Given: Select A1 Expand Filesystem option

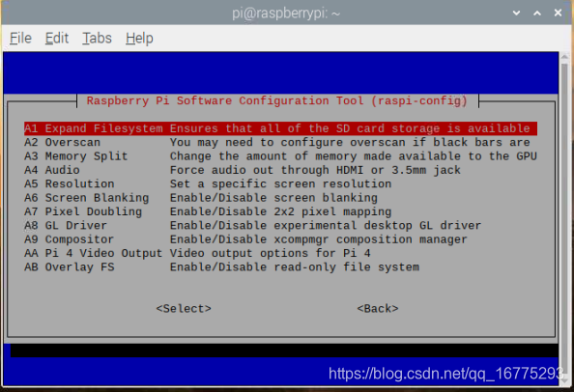Looking at the screenshot, I should 280,128.
